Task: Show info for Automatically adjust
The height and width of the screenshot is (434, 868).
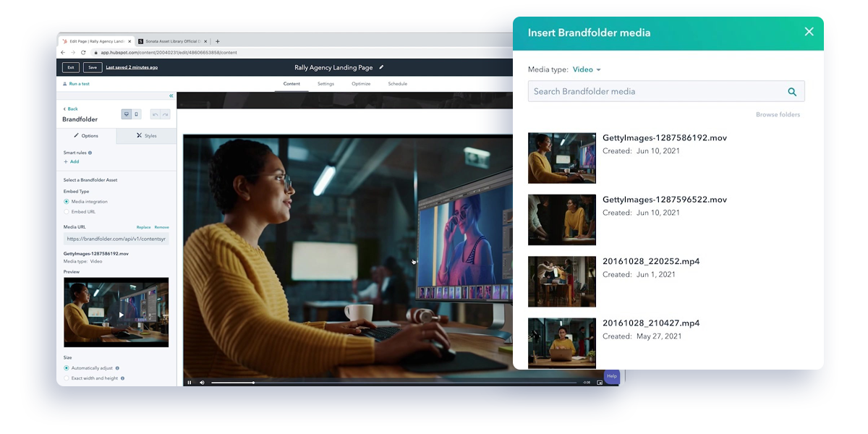Action: (117, 368)
